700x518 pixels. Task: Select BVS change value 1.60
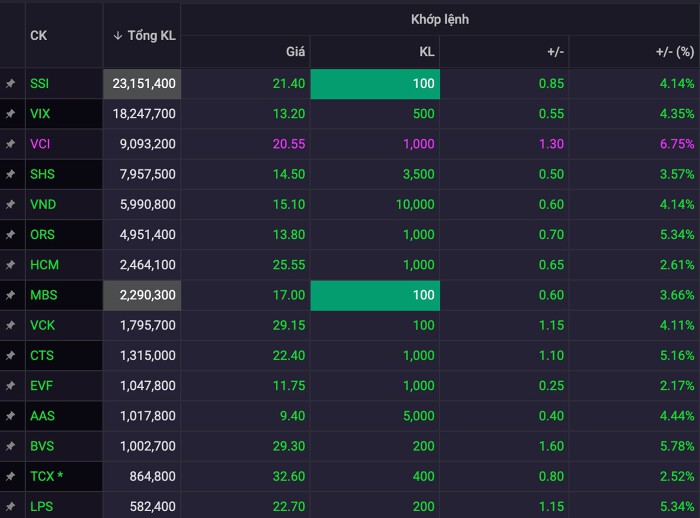(551, 446)
